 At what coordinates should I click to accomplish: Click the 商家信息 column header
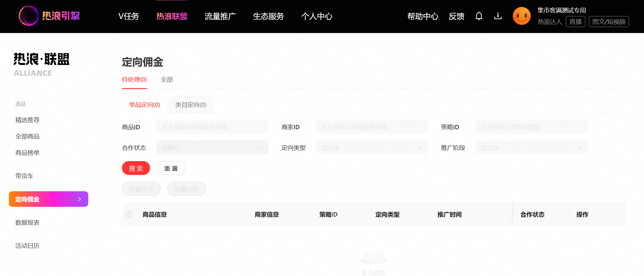pos(267,214)
